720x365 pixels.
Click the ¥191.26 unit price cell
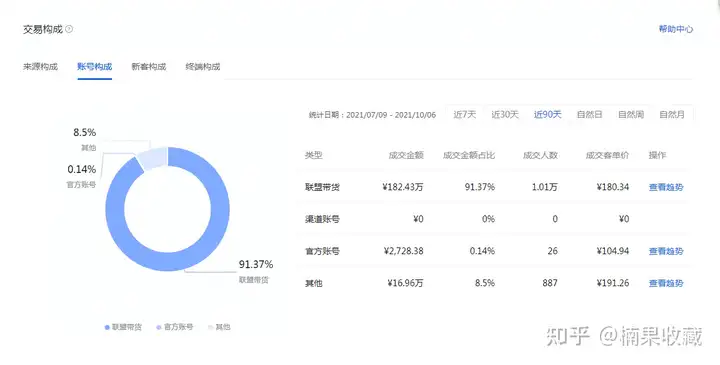613,283
